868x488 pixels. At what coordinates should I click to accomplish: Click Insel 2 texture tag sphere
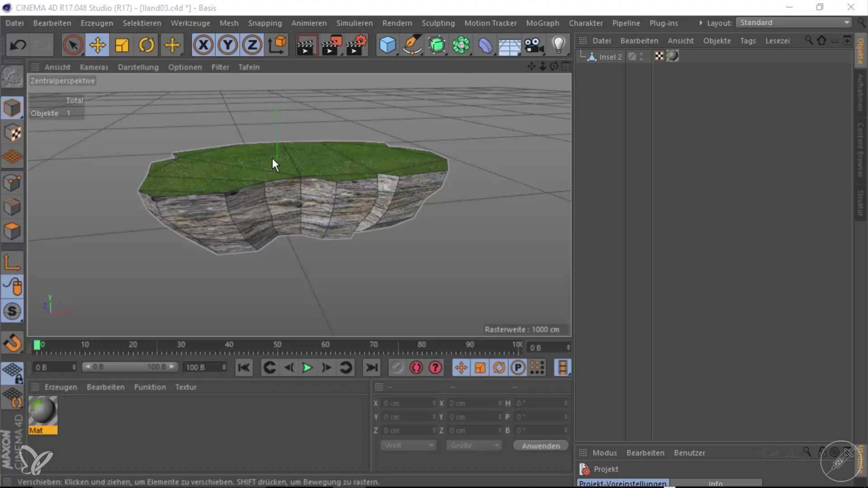tap(673, 56)
